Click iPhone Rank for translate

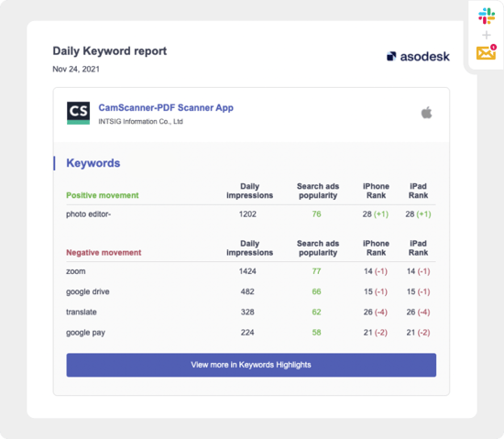point(376,312)
